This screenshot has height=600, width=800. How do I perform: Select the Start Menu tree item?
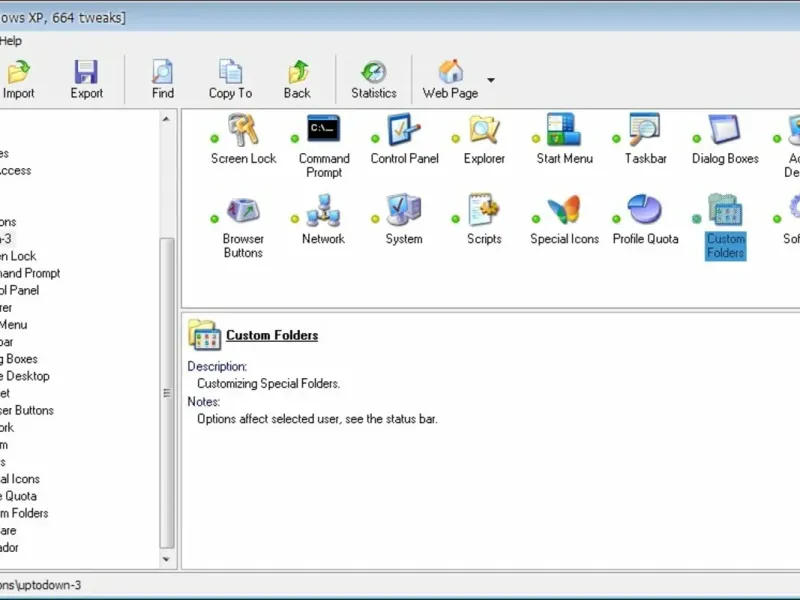(x=13, y=324)
